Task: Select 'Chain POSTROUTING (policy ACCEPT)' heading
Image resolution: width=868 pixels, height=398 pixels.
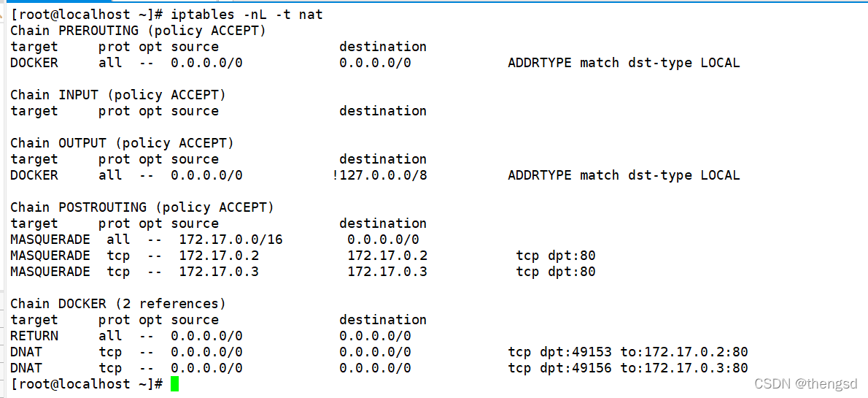Action: tap(142, 207)
